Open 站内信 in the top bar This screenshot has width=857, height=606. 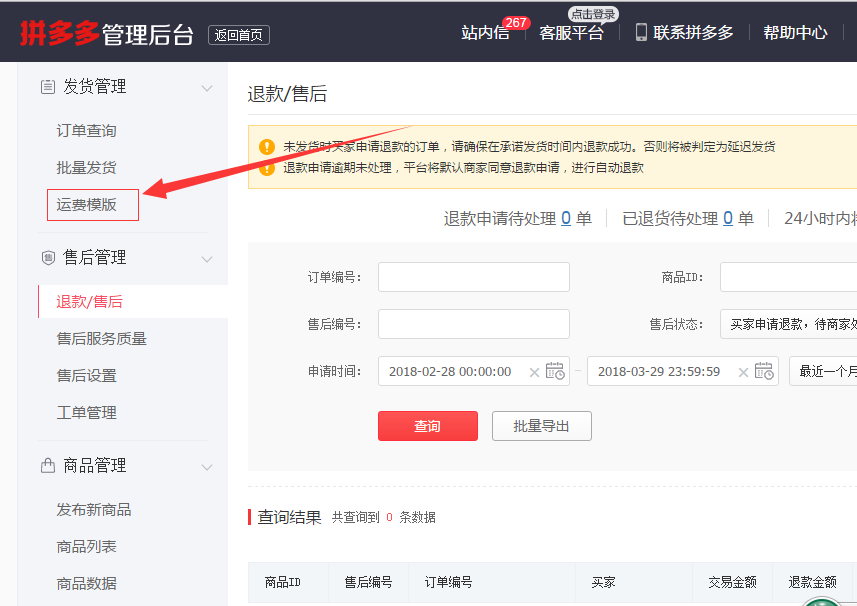[485, 33]
